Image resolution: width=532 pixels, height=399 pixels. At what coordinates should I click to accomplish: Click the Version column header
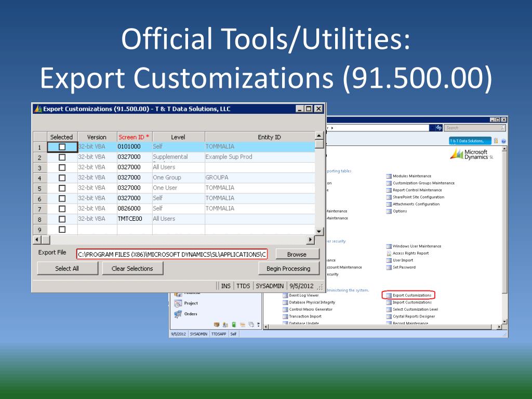(x=97, y=137)
